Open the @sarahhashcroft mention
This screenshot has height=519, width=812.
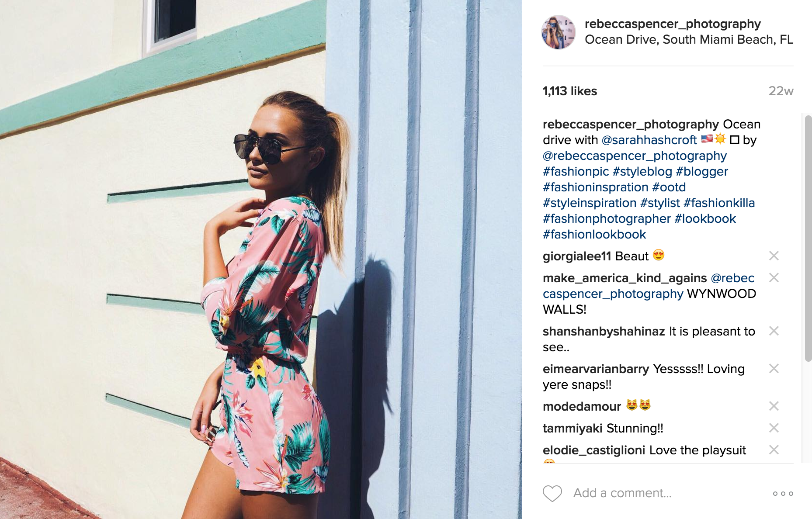pyautogui.click(x=649, y=140)
